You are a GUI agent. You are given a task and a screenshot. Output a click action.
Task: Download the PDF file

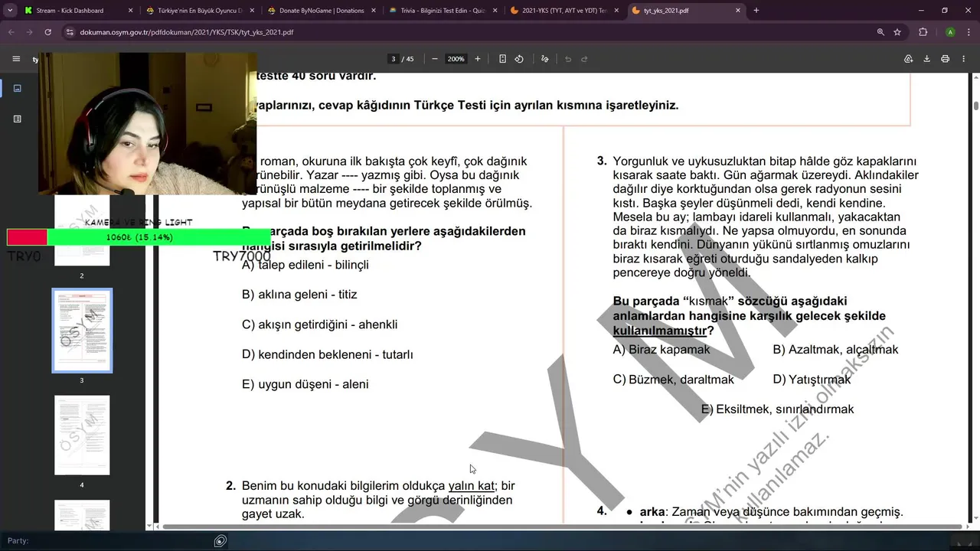[x=926, y=59]
